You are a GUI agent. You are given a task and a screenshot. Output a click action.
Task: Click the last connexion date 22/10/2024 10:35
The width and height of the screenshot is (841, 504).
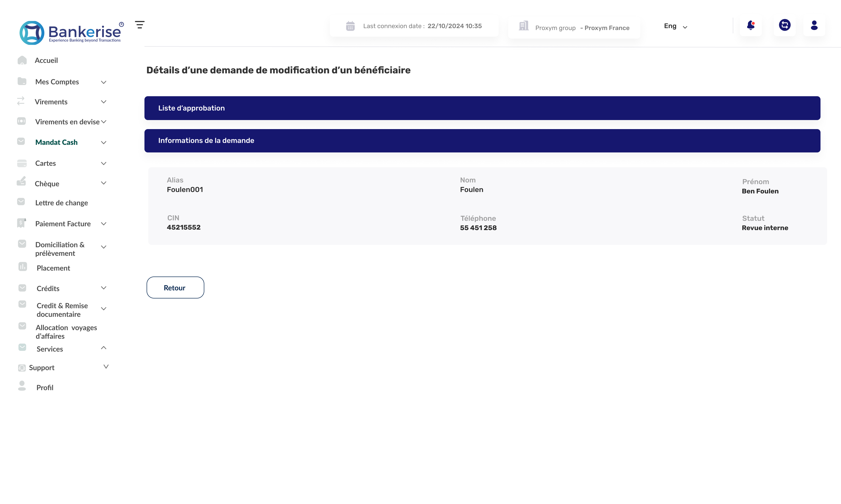click(454, 26)
